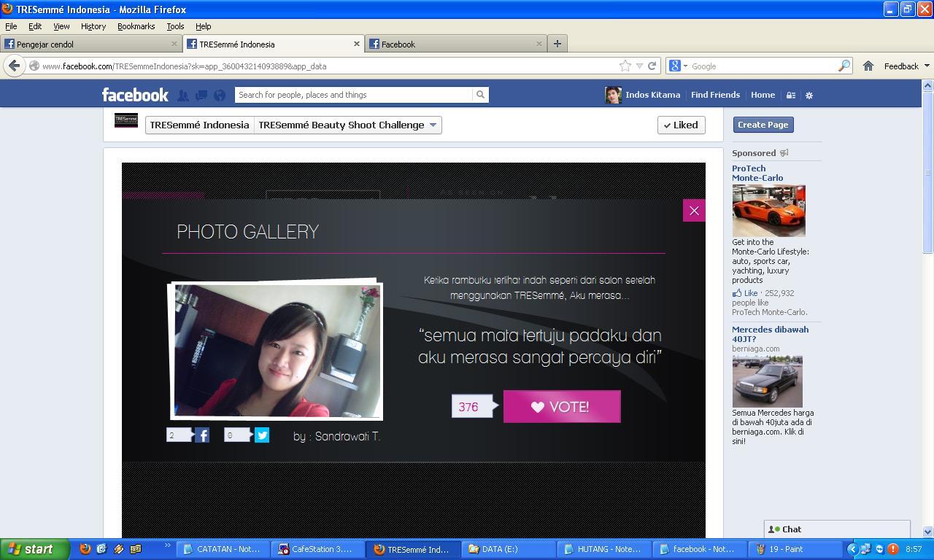Expand the Feedback toolbar dropdown

pos(906,66)
